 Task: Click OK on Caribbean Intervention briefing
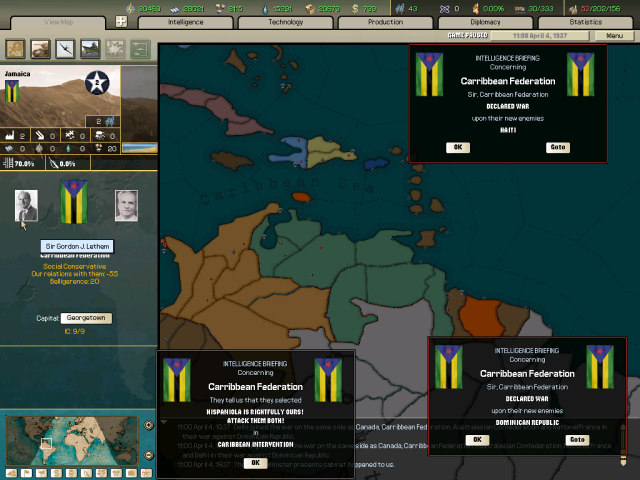click(x=256, y=463)
